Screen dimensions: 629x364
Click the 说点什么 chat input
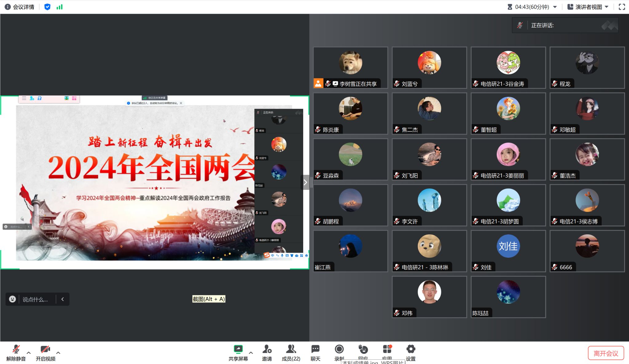35,299
